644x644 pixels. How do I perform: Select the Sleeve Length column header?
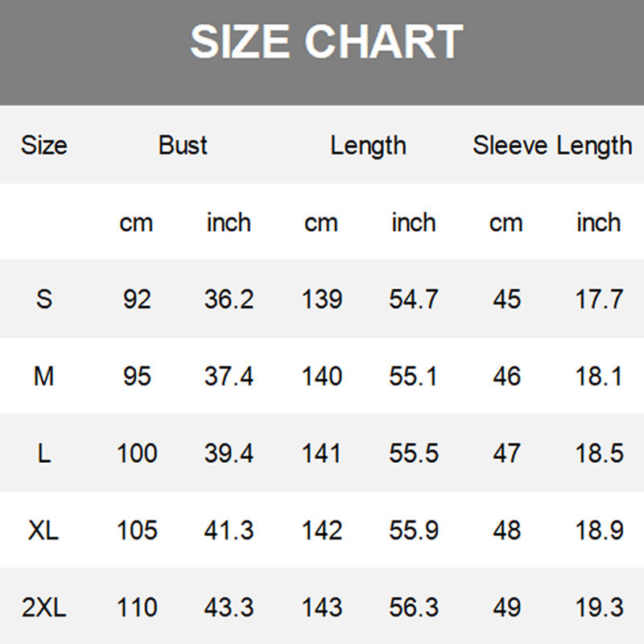pos(552,146)
